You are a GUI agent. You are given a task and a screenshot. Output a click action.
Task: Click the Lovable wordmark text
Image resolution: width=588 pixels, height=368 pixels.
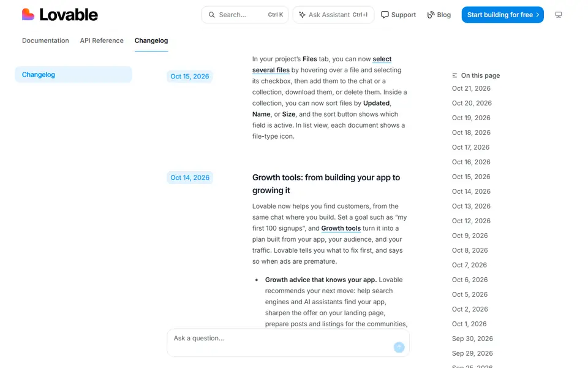(69, 15)
